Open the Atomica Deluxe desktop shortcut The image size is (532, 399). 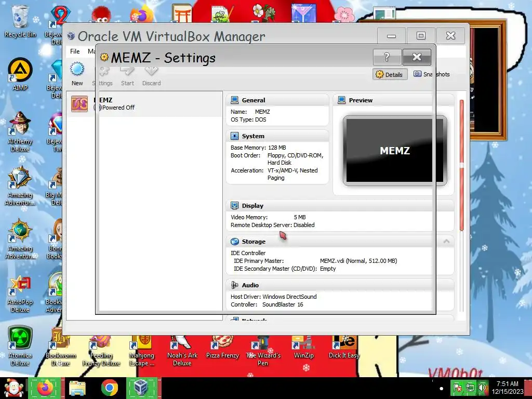tap(20, 346)
